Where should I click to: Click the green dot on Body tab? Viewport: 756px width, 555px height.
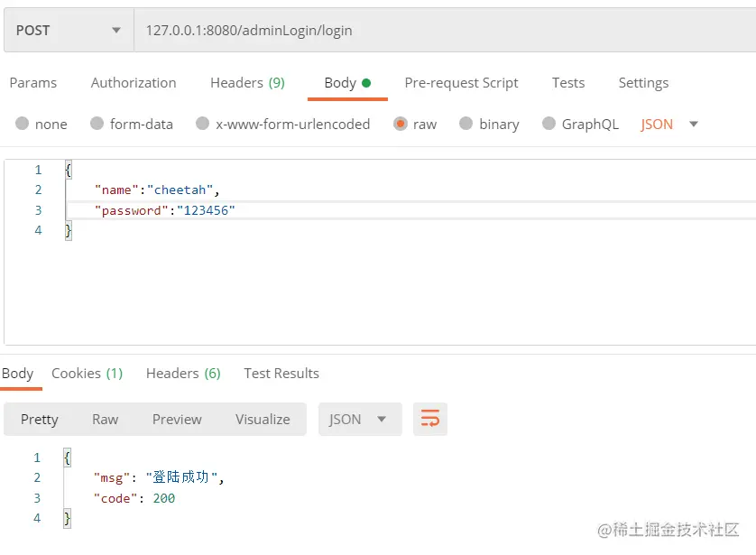coord(366,83)
